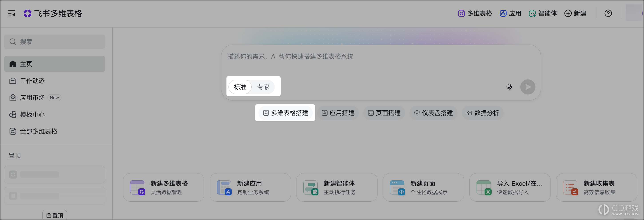Click the 置顶 section heading
This screenshot has width=644, height=220.
click(15, 155)
